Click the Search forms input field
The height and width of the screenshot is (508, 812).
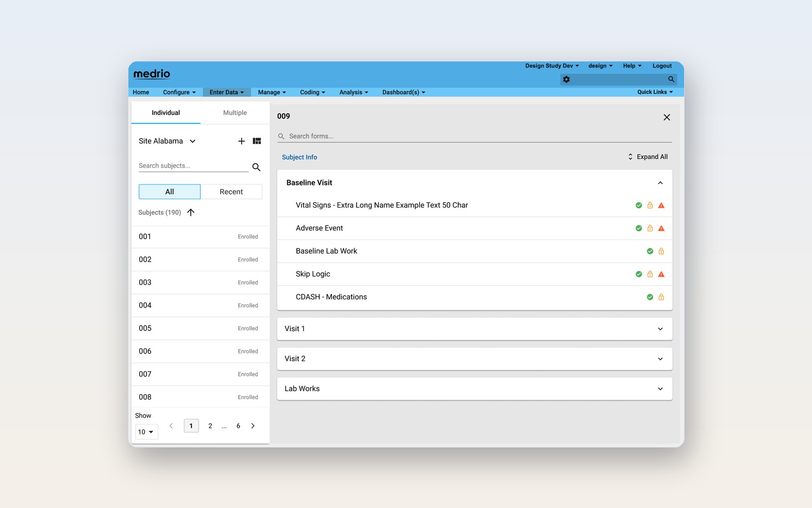[477, 136]
